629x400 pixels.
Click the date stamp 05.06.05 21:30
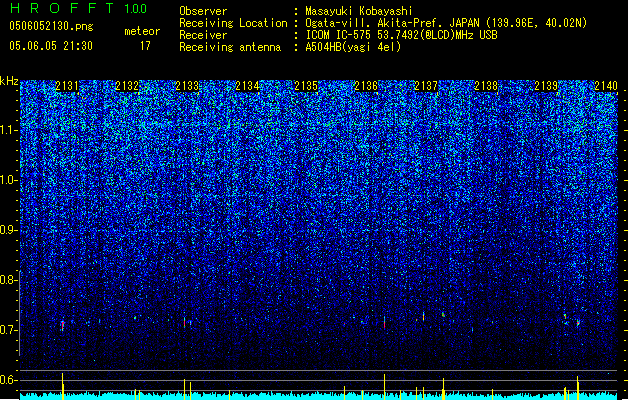(51, 46)
